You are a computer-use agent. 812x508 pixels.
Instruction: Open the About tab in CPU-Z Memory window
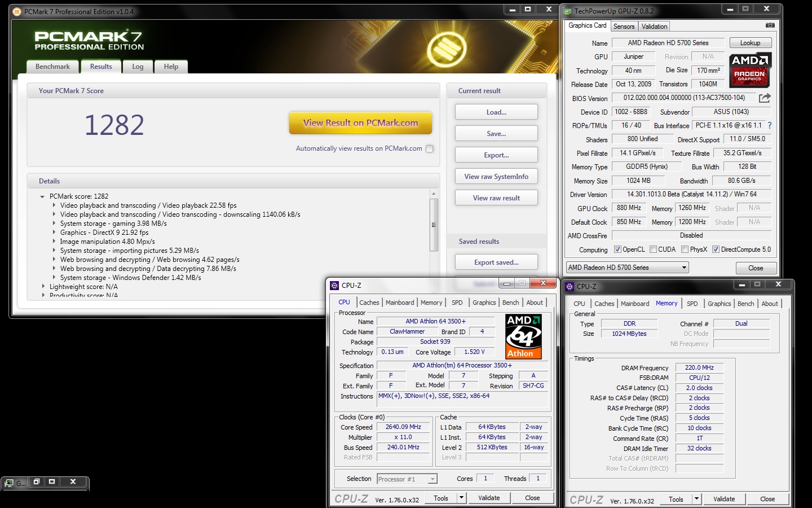coord(770,304)
